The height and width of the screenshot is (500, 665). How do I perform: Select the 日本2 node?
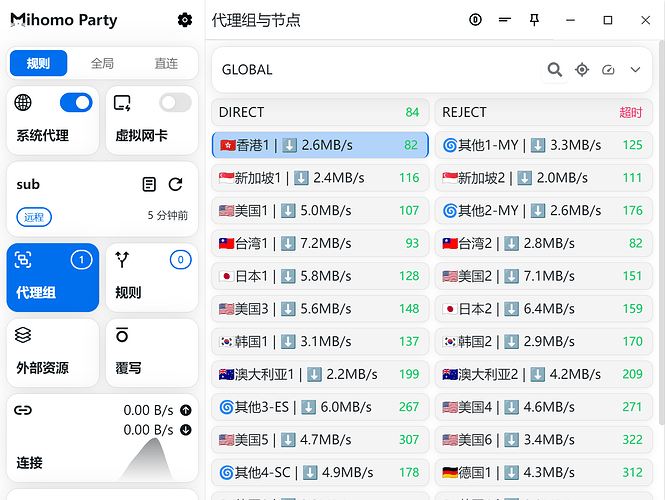pyautogui.click(x=544, y=309)
